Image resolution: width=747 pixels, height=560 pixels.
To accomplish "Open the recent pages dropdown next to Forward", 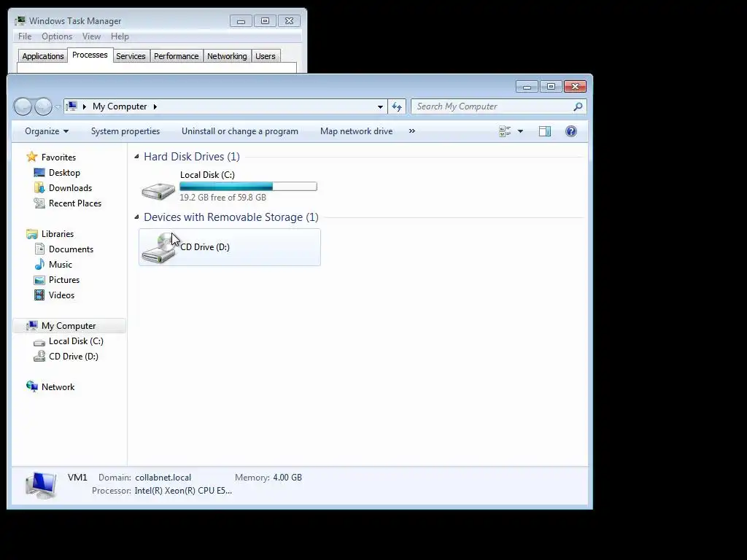I will tap(57, 107).
